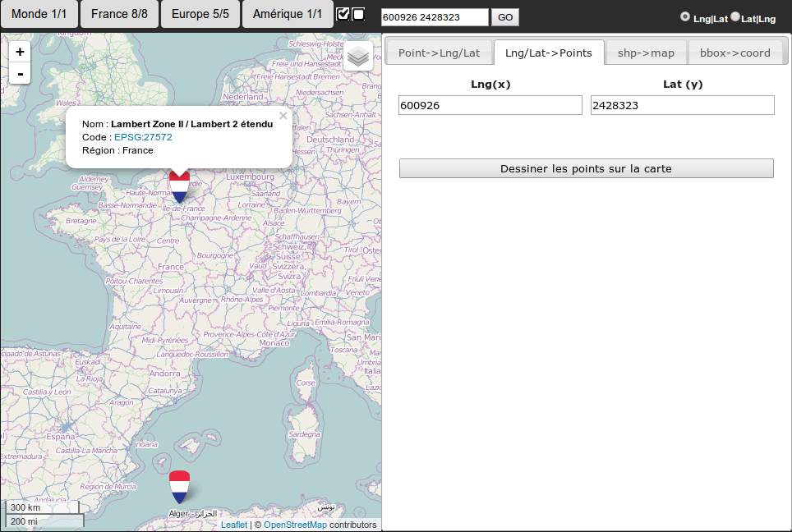Switch to the shp->map tab
The width and height of the screenshot is (792, 532).
[646, 53]
